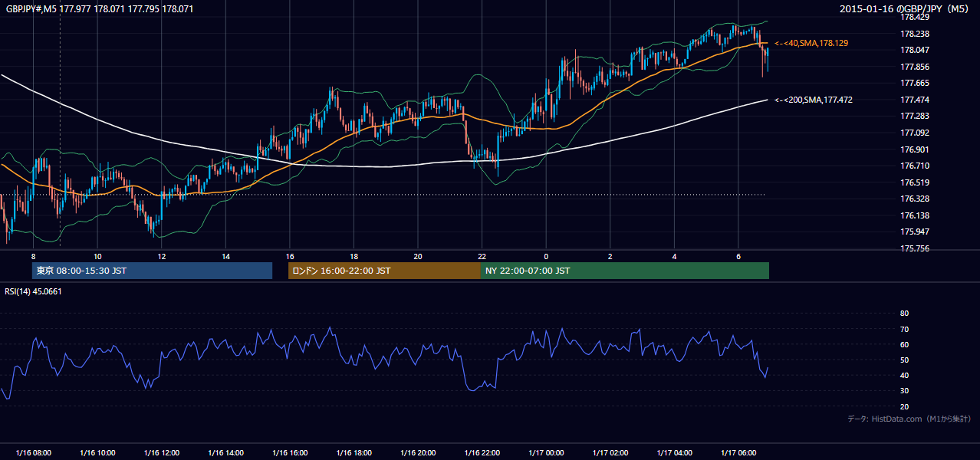Screen dimensions: 980x460
Task: Click hour tick 20 under price chart
Action: click(418, 256)
